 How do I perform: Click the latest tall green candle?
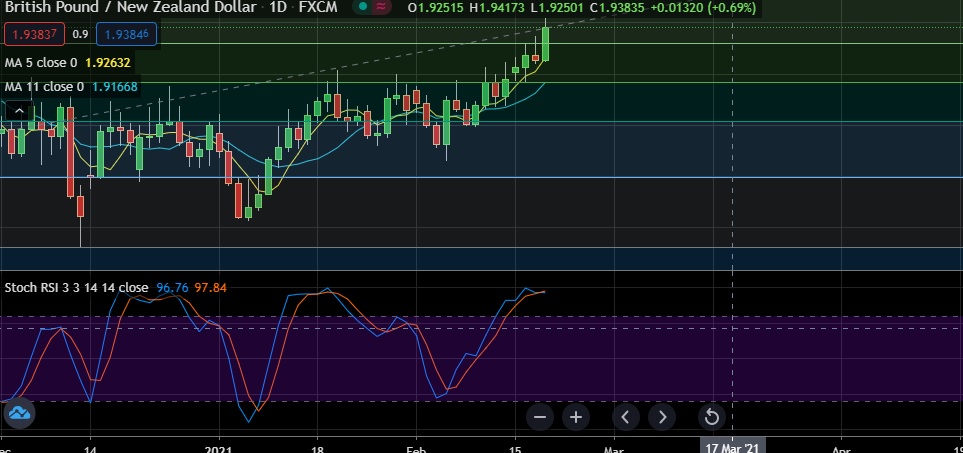coord(545,45)
